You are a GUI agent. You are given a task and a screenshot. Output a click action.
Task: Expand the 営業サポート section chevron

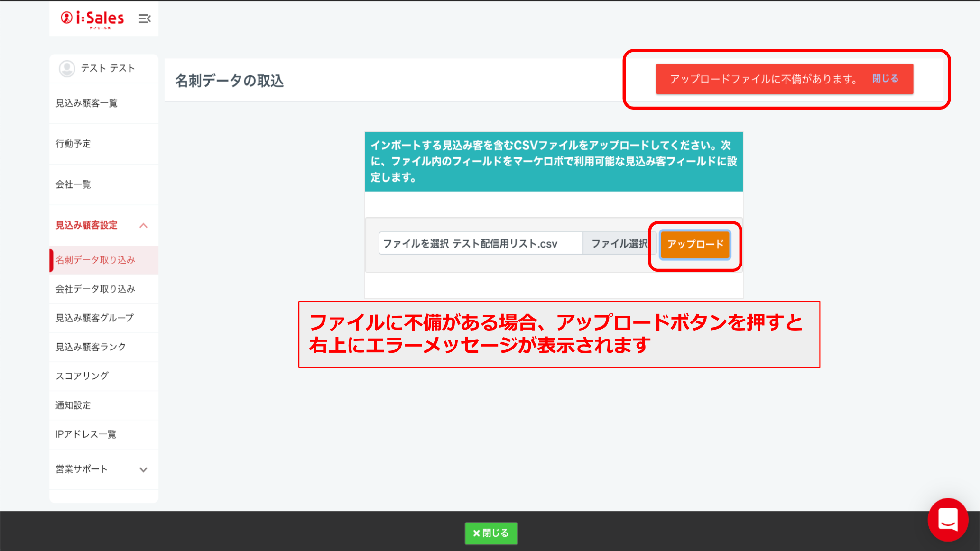click(x=143, y=469)
